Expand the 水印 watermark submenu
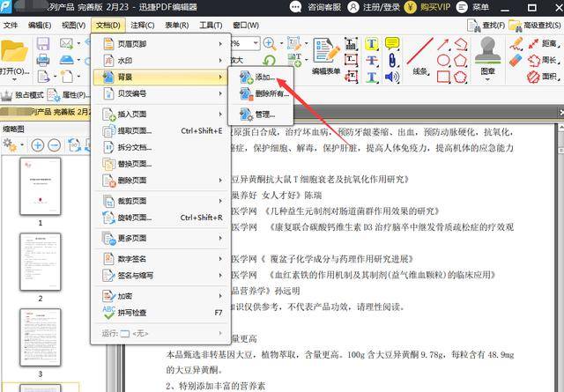Image resolution: width=564 pixels, height=392 pixels. coord(161,61)
